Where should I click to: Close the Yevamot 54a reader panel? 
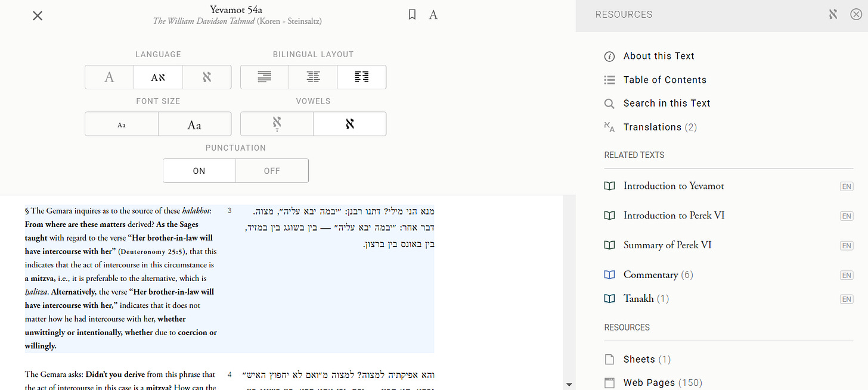tap(38, 15)
